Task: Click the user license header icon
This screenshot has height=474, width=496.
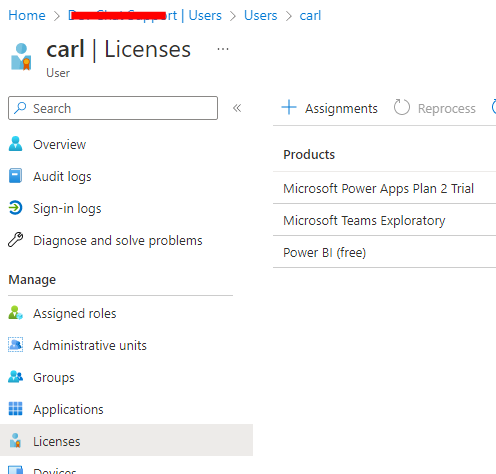Action: click(21, 57)
